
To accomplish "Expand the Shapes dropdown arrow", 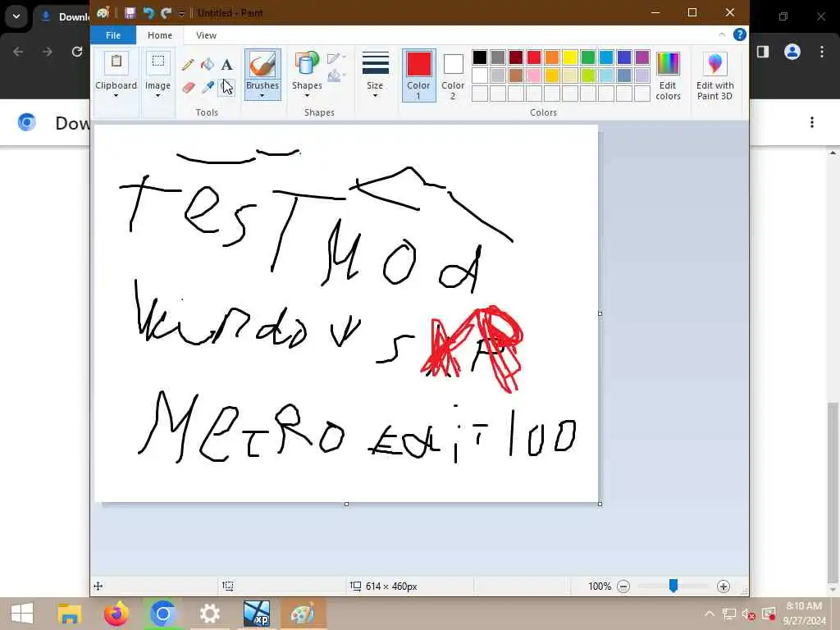I will [307, 96].
